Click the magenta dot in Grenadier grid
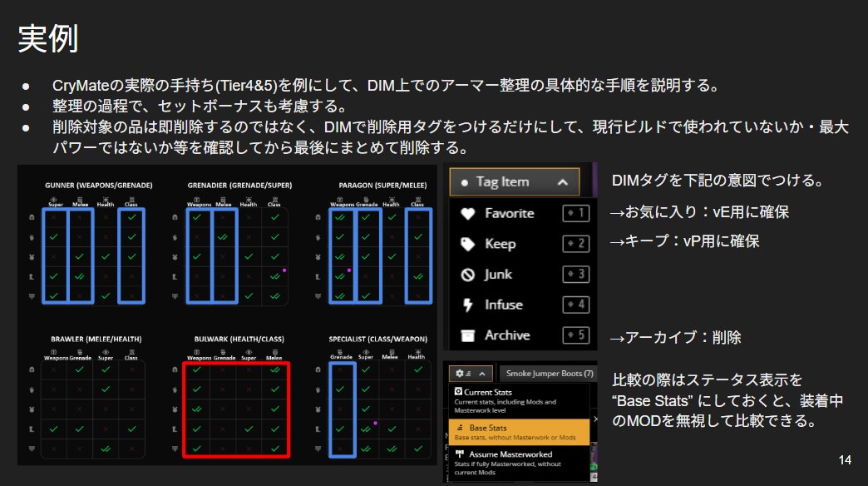 click(x=284, y=270)
